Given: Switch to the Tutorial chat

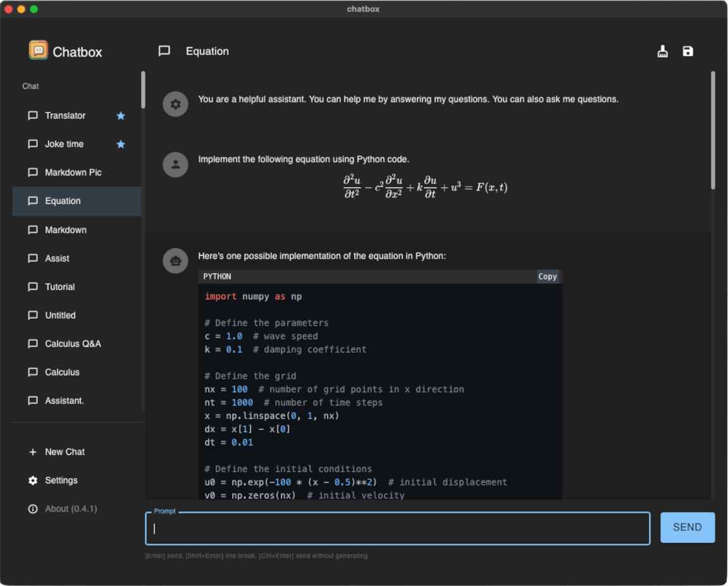Looking at the screenshot, I should point(60,287).
